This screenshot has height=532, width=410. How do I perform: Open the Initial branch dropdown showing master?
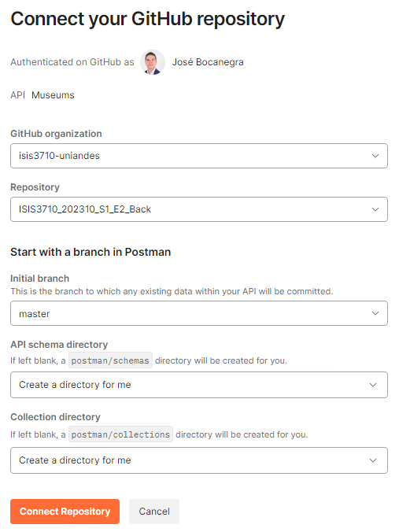[x=199, y=313]
